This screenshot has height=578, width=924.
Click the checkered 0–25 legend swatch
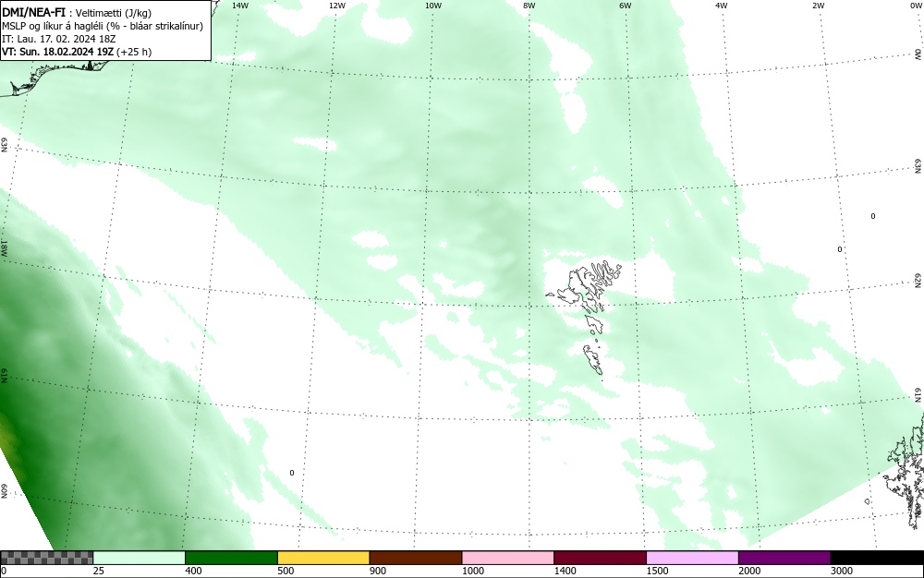click(x=46, y=558)
